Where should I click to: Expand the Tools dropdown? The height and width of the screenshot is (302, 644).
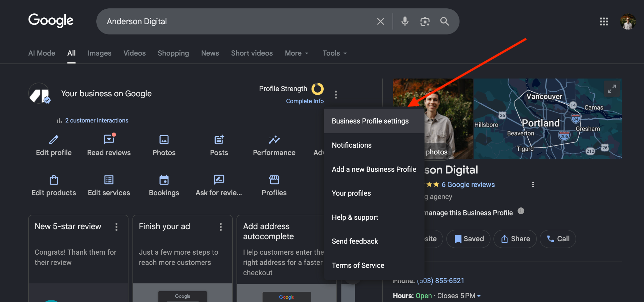334,53
